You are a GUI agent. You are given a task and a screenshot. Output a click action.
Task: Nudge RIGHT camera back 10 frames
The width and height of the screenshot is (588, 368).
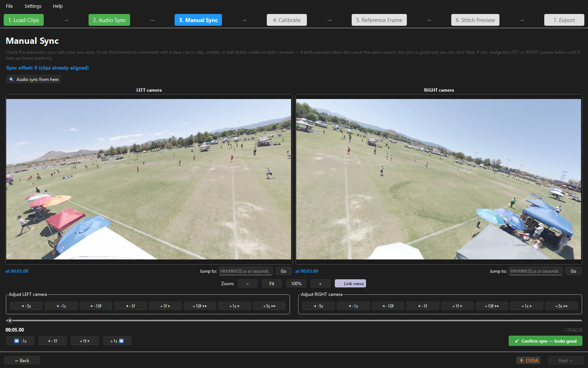[388, 306]
